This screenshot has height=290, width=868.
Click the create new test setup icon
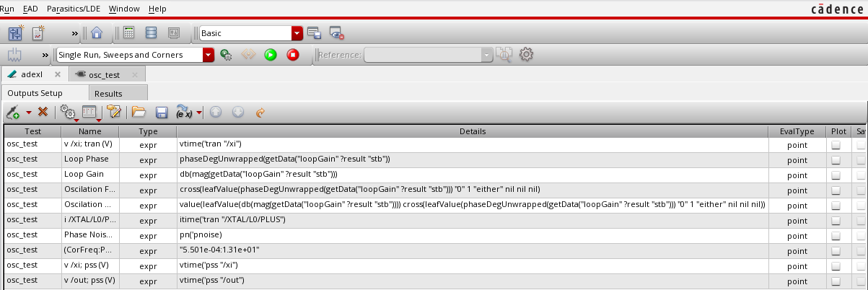pyautogui.click(x=16, y=33)
